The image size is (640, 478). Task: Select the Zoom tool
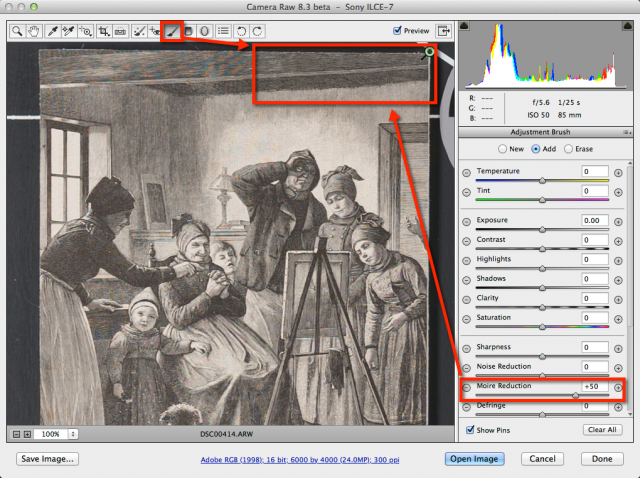[17, 31]
